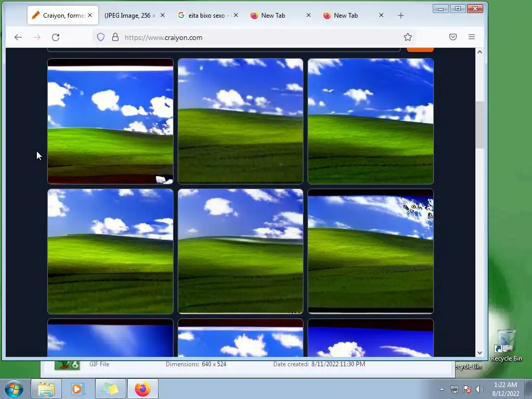Close the second New Tab

click(381, 15)
